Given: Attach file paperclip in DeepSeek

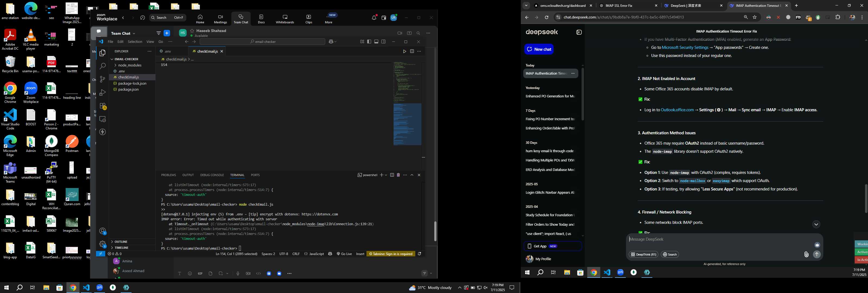Looking at the screenshot, I should (806, 254).
